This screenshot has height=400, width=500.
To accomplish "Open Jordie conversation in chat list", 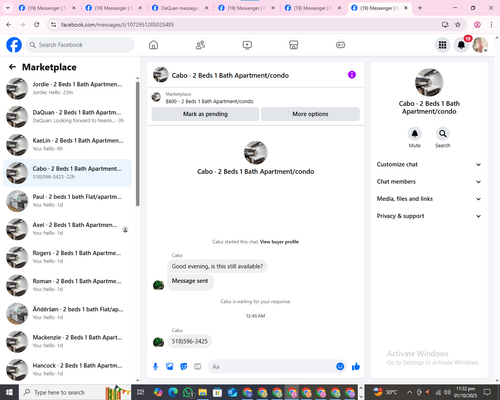I will coord(67,89).
